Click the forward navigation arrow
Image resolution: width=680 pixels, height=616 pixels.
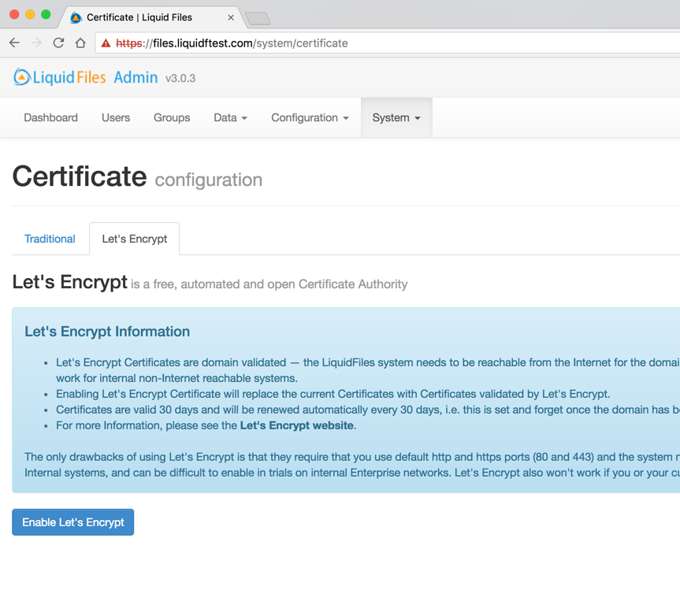click(35, 43)
